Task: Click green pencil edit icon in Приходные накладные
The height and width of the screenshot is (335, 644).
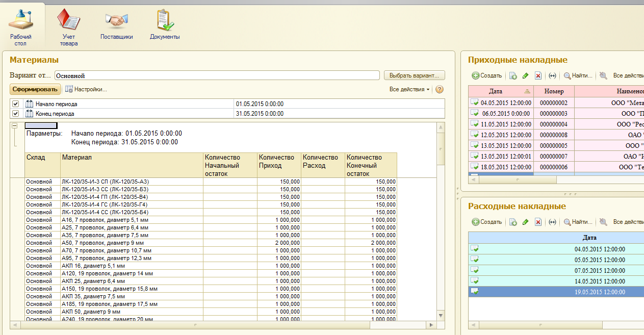Action: click(x=526, y=76)
